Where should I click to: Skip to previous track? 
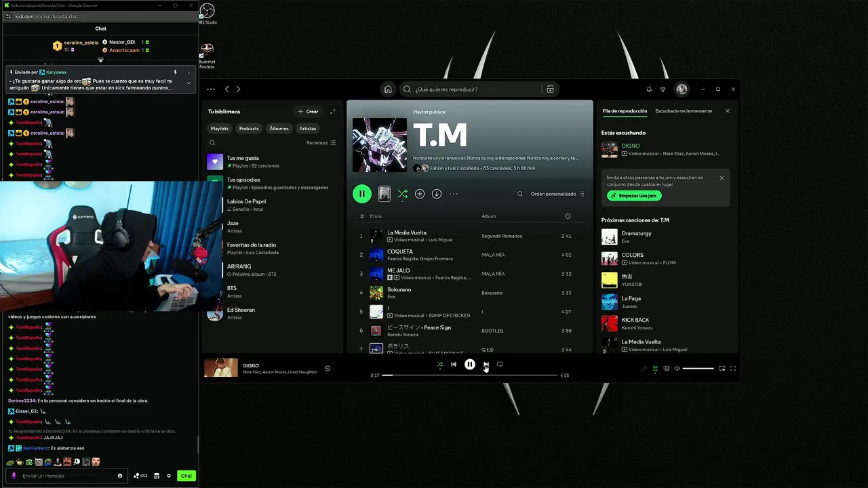454,365
